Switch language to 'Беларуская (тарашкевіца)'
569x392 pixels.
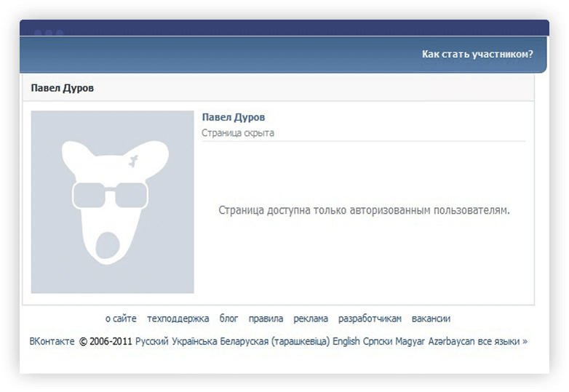275,342
